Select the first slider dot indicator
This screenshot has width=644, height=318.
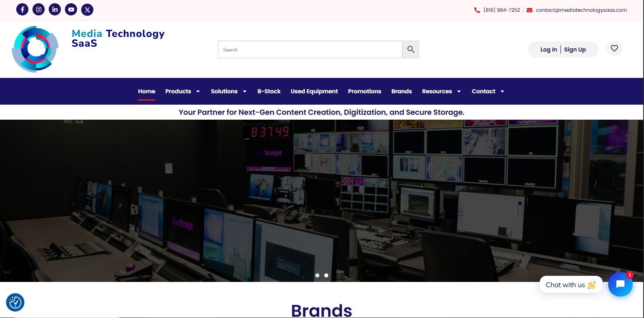click(317, 275)
